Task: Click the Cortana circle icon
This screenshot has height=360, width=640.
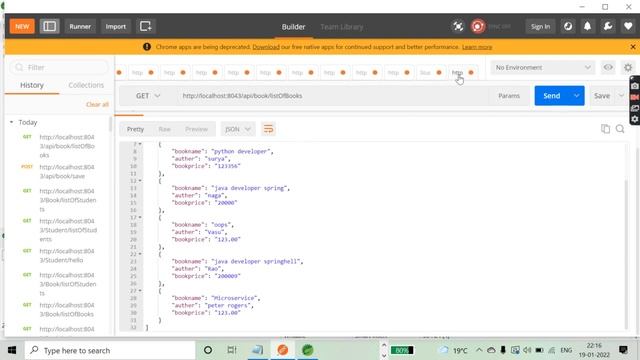Action: (208, 350)
